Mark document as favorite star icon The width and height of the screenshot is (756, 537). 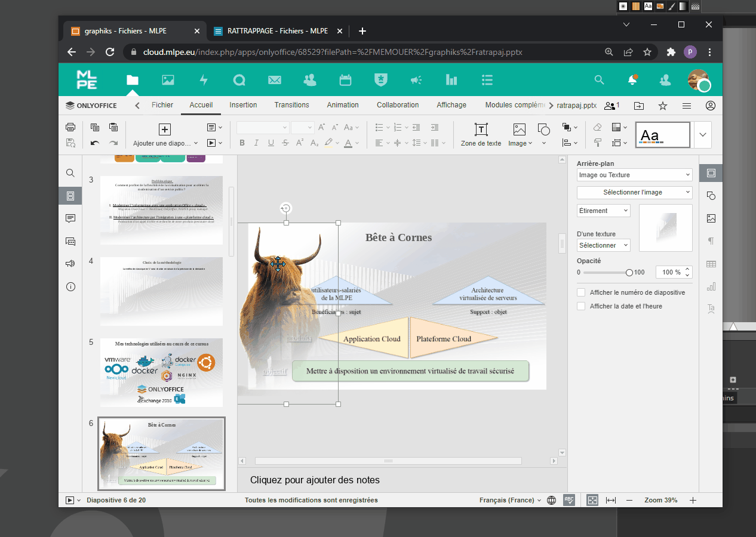tap(663, 106)
